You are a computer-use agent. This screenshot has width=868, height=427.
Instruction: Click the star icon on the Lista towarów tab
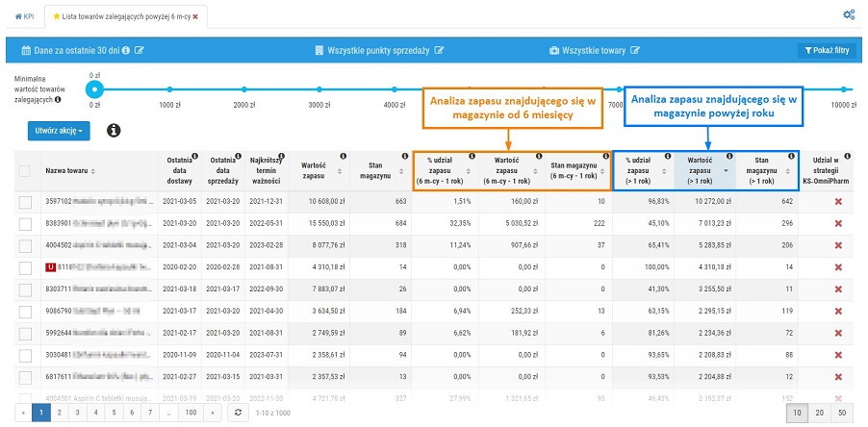(x=57, y=16)
